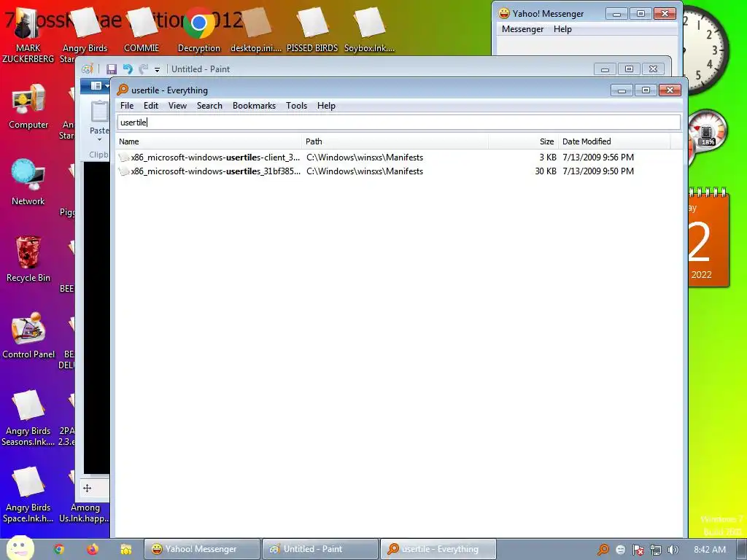Open MARK ZUCKERBERG desktop icon
This screenshot has width=747, height=560.
pos(28,35)
